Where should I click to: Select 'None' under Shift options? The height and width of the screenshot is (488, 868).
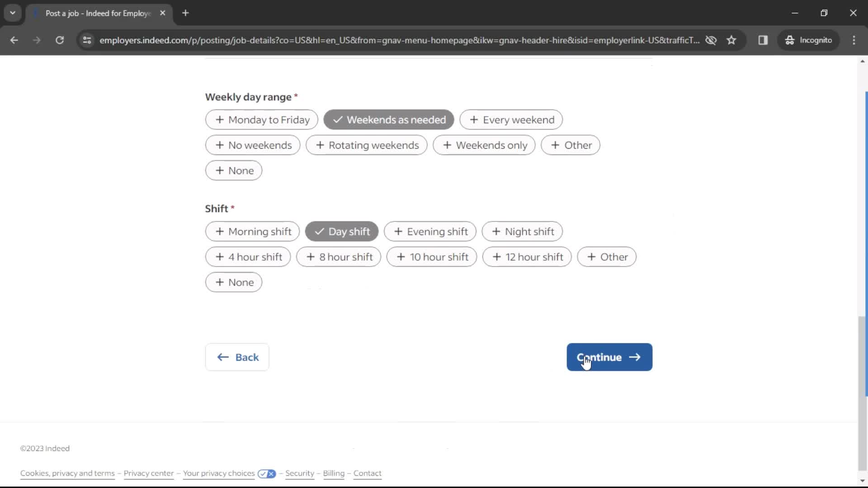click(x=234, y=282)
